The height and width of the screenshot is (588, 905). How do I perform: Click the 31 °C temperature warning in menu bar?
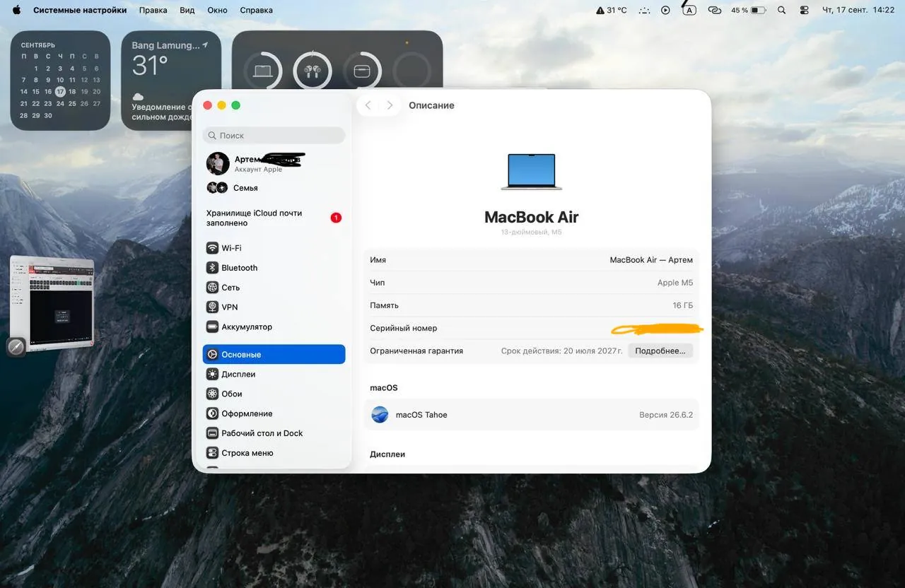(x=612, y=10)
